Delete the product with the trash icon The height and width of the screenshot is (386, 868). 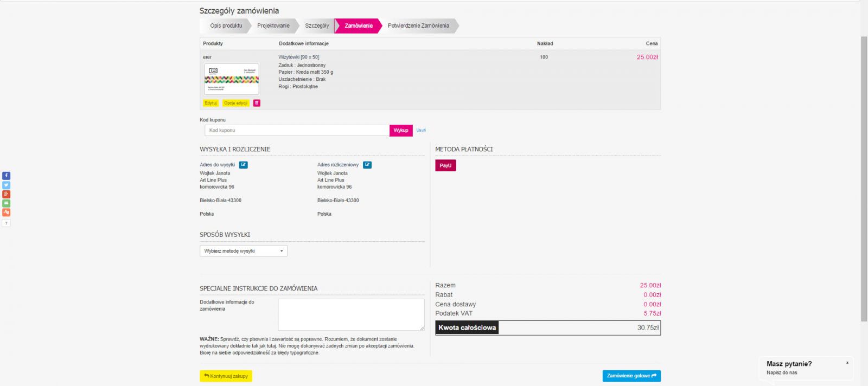(257, 103)
